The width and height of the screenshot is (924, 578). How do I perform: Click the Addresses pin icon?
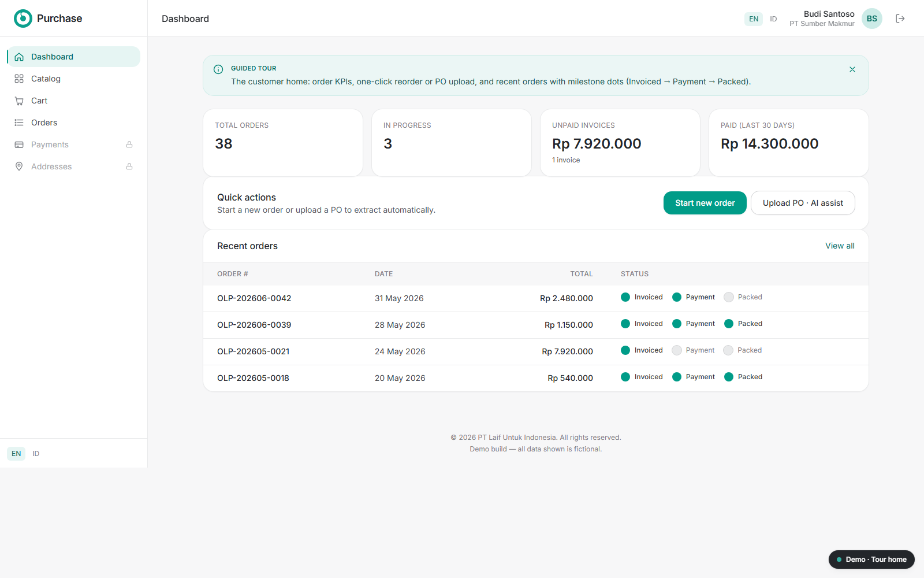(19, 166)
